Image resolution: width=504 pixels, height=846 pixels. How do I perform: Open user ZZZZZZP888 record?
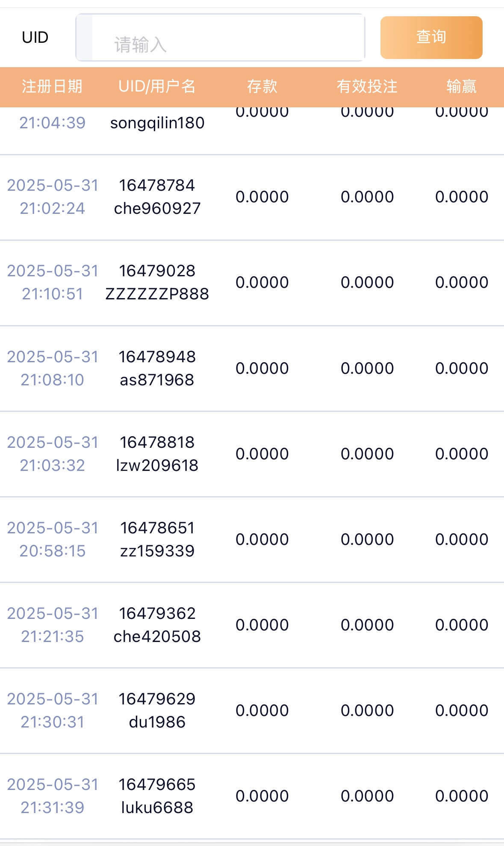(x=157, y=294)
